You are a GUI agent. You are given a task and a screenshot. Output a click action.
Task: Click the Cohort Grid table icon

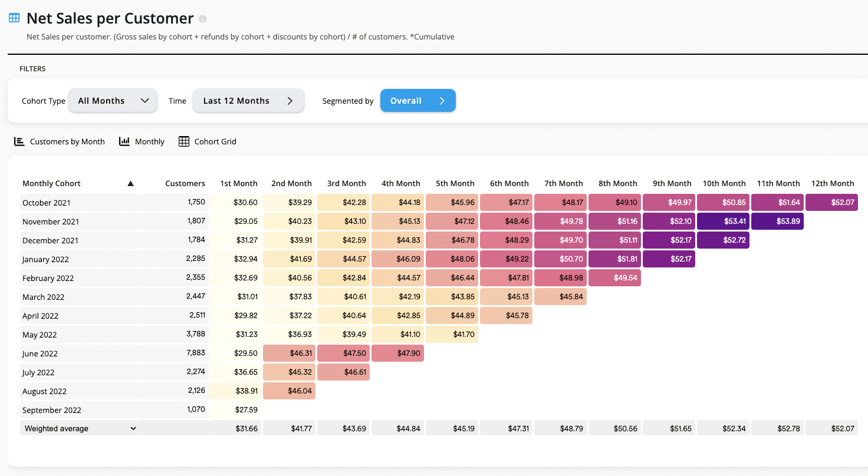(x=184, y=141)
